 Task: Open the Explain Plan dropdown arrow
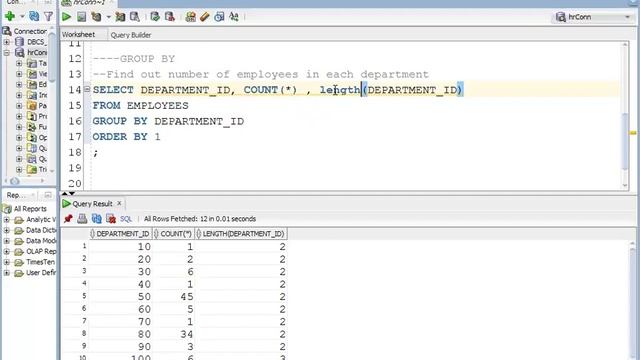tap(109, 17)
